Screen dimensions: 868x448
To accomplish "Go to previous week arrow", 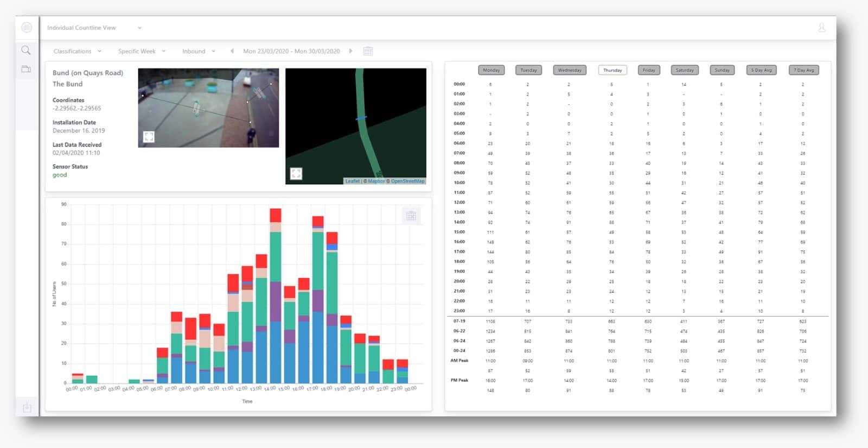I will [x=232, y=51].
